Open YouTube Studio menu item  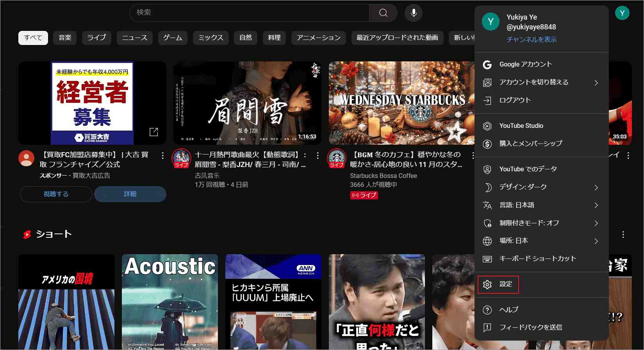click(x=541, y=126)
